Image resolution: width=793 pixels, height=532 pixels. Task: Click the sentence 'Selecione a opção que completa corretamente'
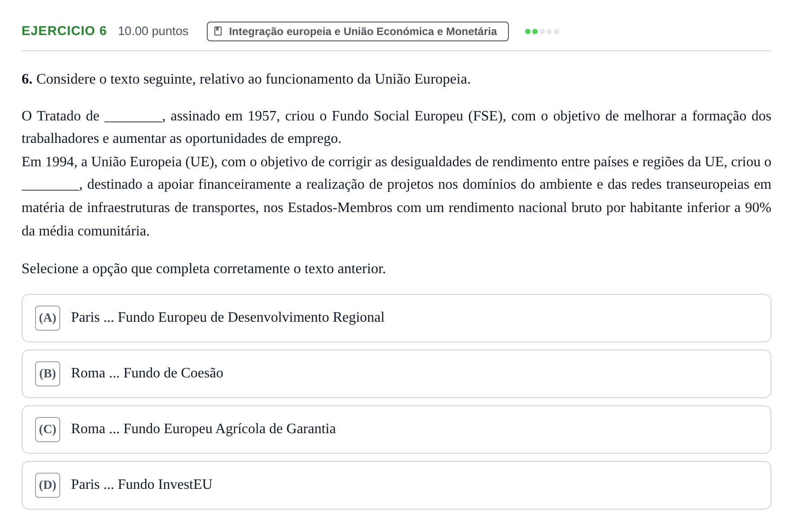[204, 269]
